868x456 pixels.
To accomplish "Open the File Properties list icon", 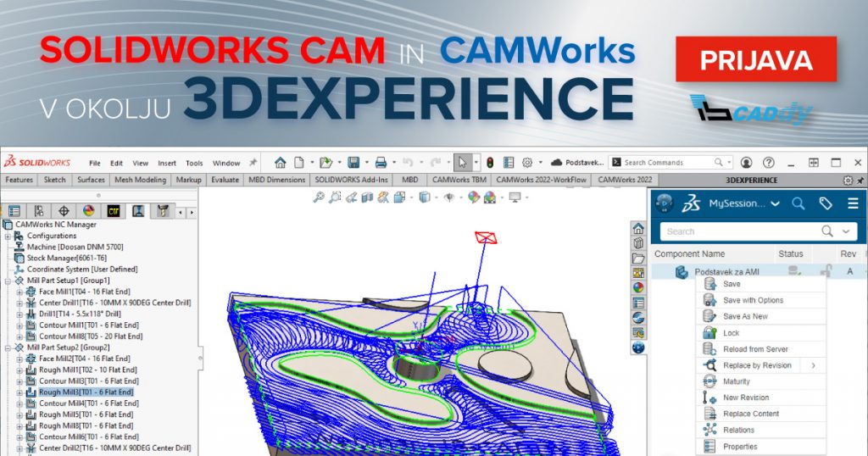I will 509,163.
